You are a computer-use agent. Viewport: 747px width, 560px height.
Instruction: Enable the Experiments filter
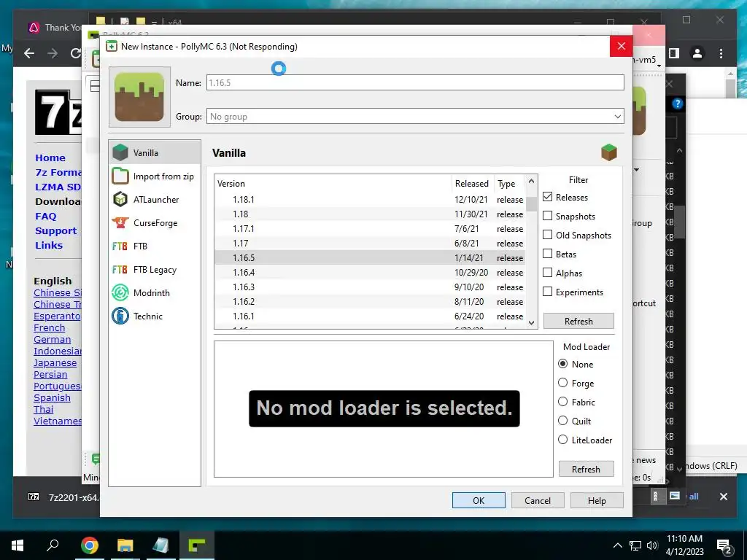pyautogui.click(x=548, y=292)
